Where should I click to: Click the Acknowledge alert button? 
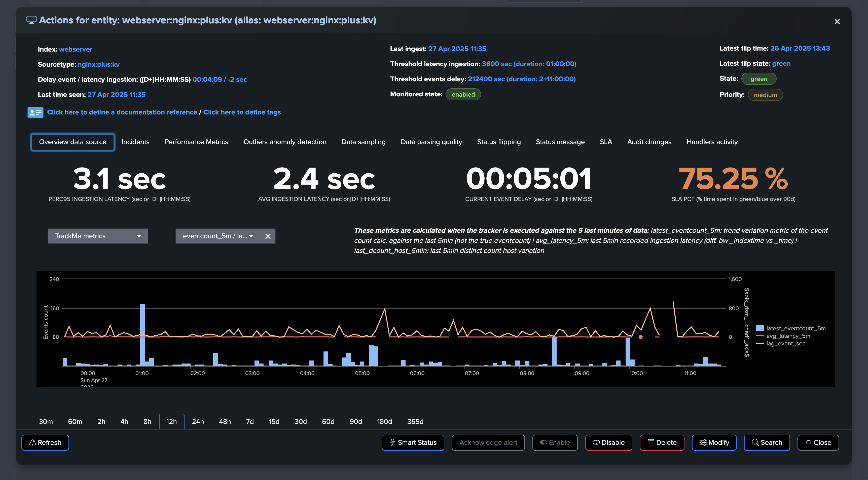click(488, 442)
